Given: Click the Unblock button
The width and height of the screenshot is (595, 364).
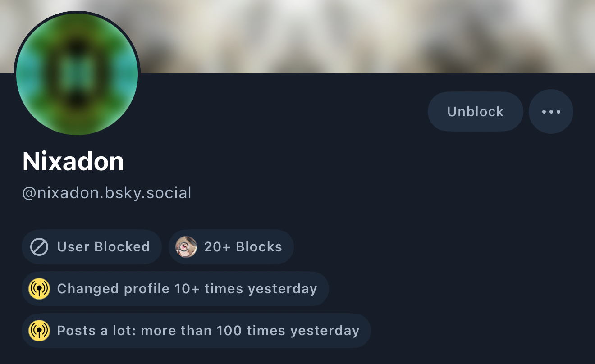Looking at the screenshot, I should click(x=475, y=112).
